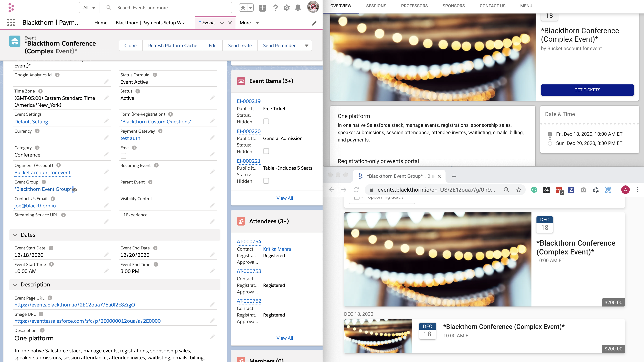Select first date radio in Date & Time
This screenshot has width=644, height=362.
click(x=550, y=134)
